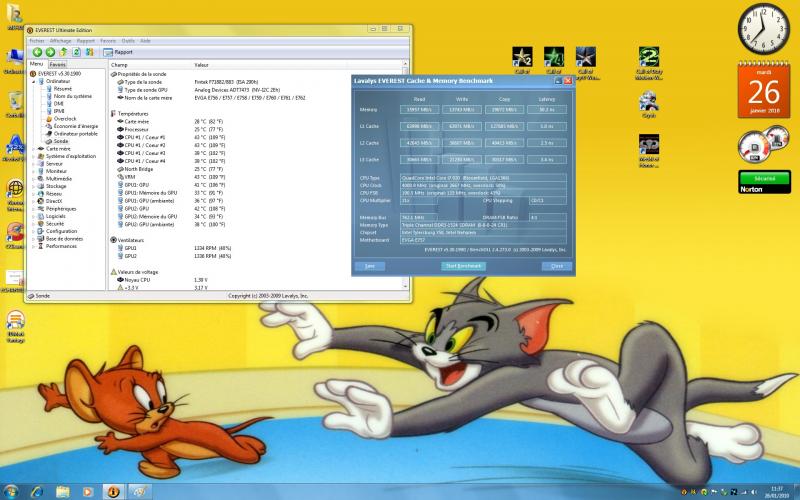This screenshot has height=500, width=800.
Task: Open the Outils menu
Action: [128, 41]
